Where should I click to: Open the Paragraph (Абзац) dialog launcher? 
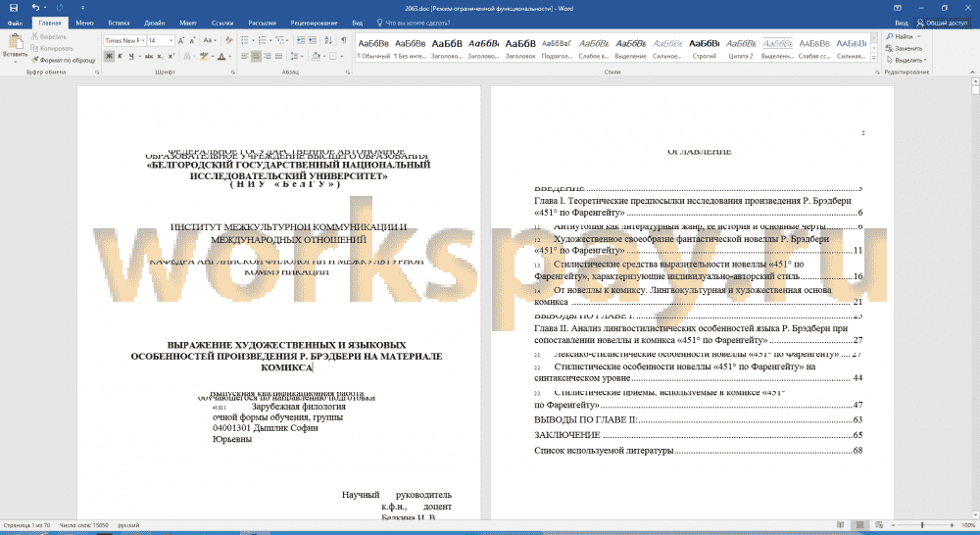pyautogui.click(x=348, y=73)
